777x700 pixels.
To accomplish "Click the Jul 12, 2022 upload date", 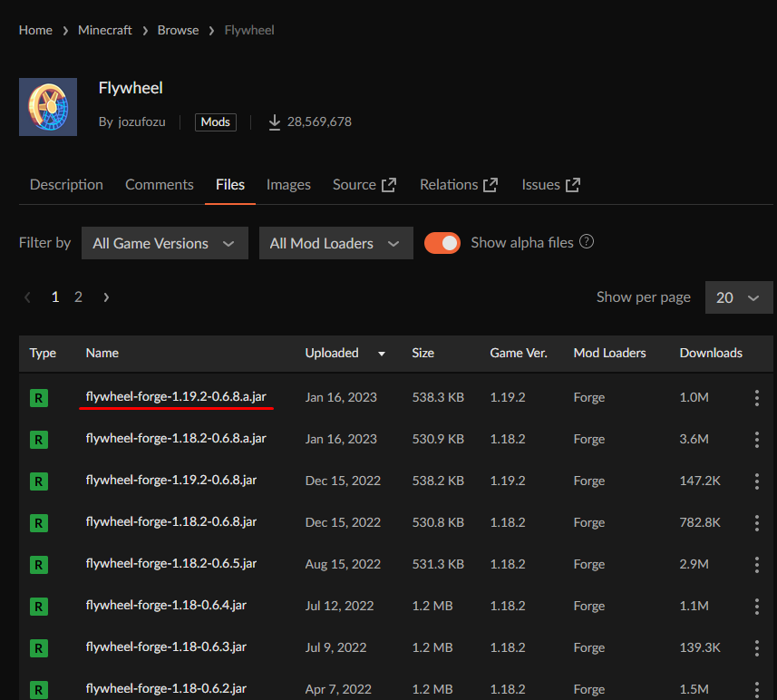I will coord(339,606).
